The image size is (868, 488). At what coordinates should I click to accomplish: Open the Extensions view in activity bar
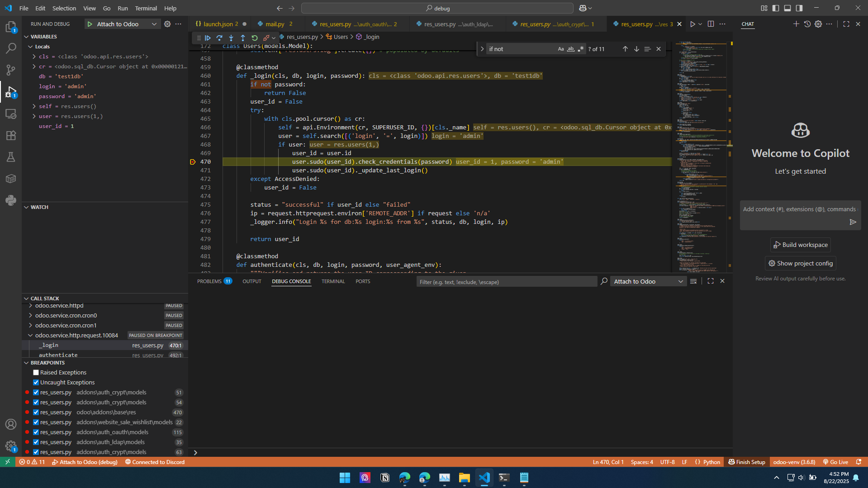(x=11, y=135)
